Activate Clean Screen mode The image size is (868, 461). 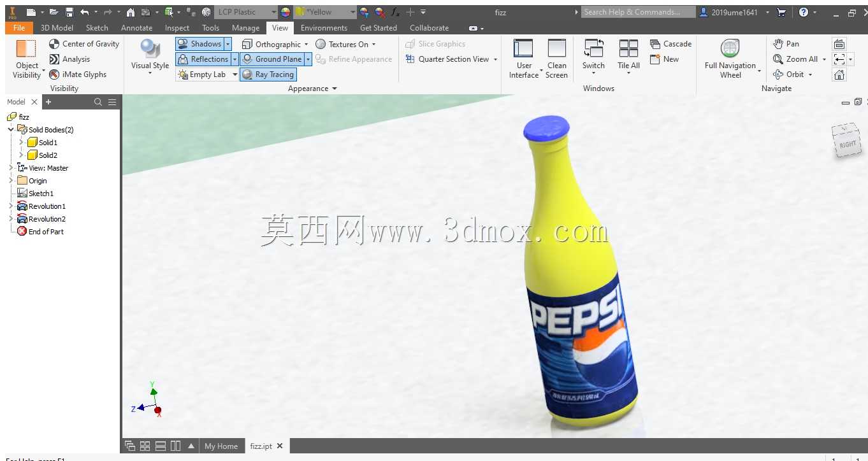pos(556,59)
